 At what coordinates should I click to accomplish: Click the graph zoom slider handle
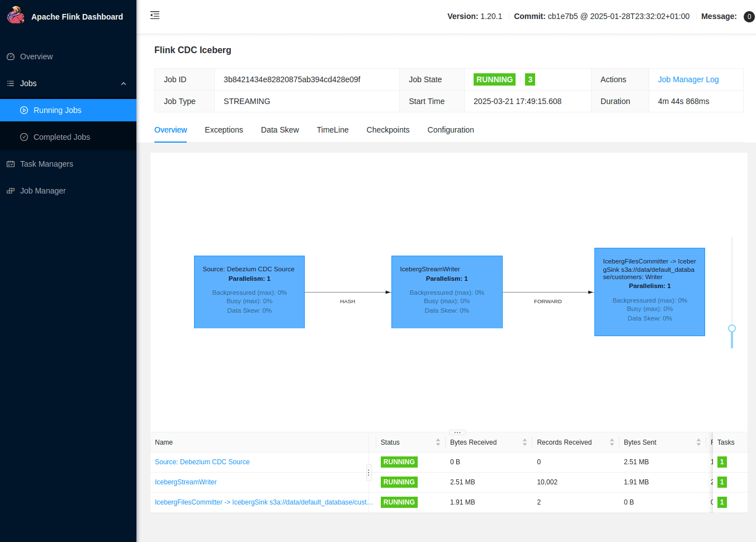[x=732, y=328]
